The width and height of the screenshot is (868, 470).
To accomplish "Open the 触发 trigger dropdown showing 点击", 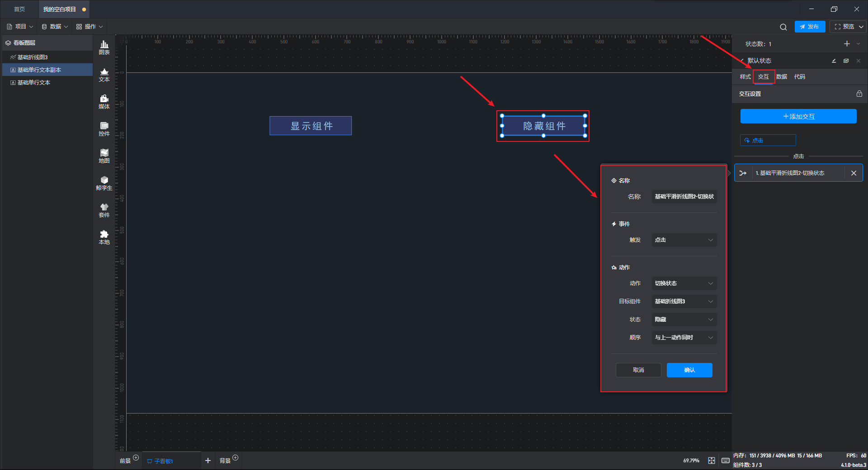I will click(x=684, y=240).
